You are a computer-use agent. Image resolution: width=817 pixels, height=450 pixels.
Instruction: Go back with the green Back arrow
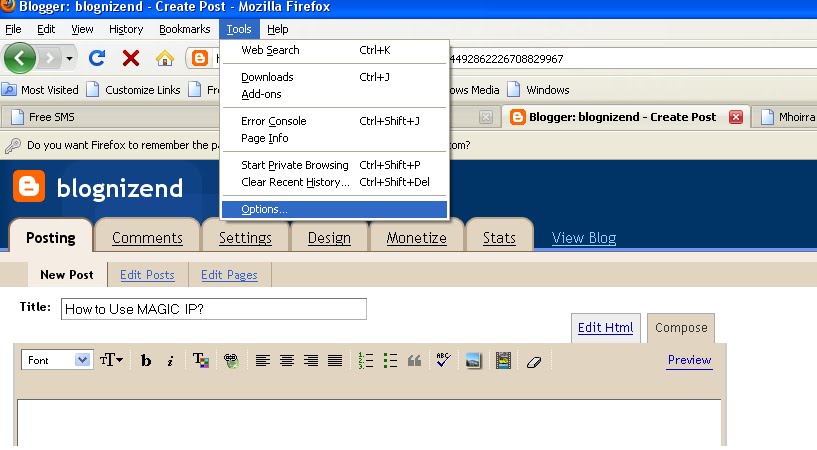tap(20, 58)
